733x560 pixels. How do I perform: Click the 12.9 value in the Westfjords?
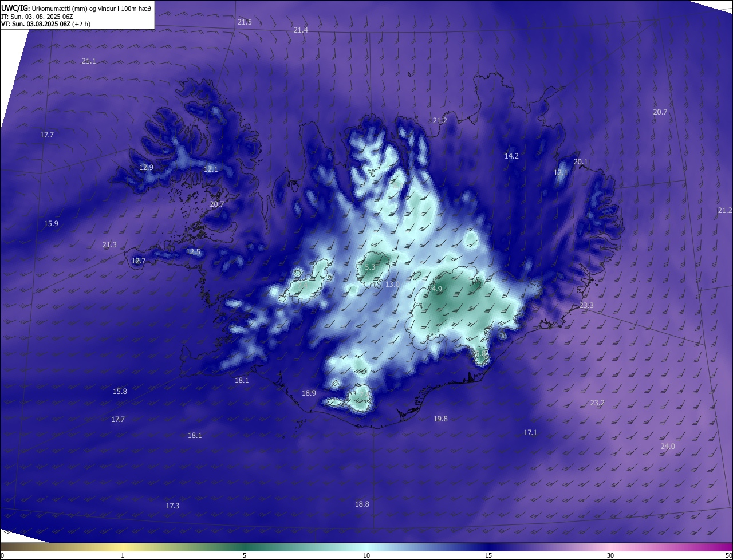click(146, 168)
